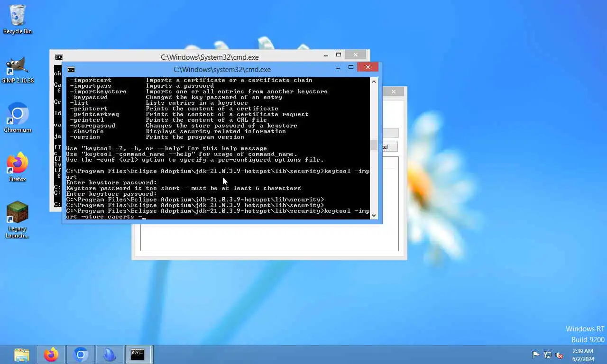Screen dimensions: 607x364
Task: Click the scroll down arrow in front console
Action: click(x=374, y=215)
